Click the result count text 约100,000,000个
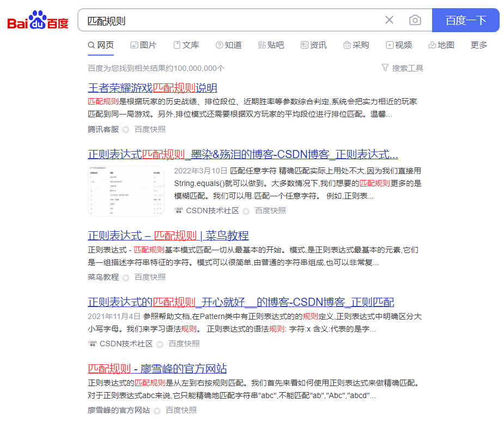The height and width of the screenshot is (421, 504). click(x=196, y=68)
